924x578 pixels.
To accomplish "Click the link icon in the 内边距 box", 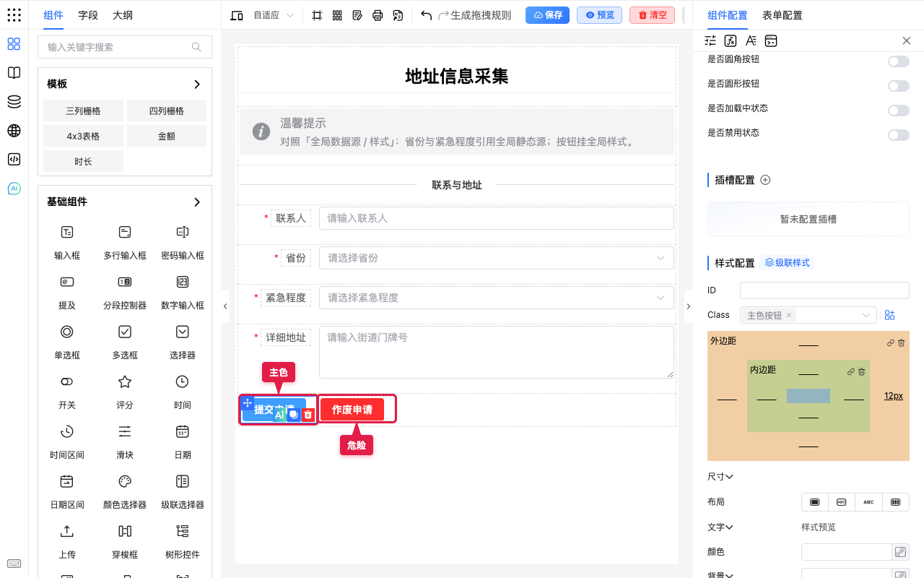I will (x=851, y=371).
